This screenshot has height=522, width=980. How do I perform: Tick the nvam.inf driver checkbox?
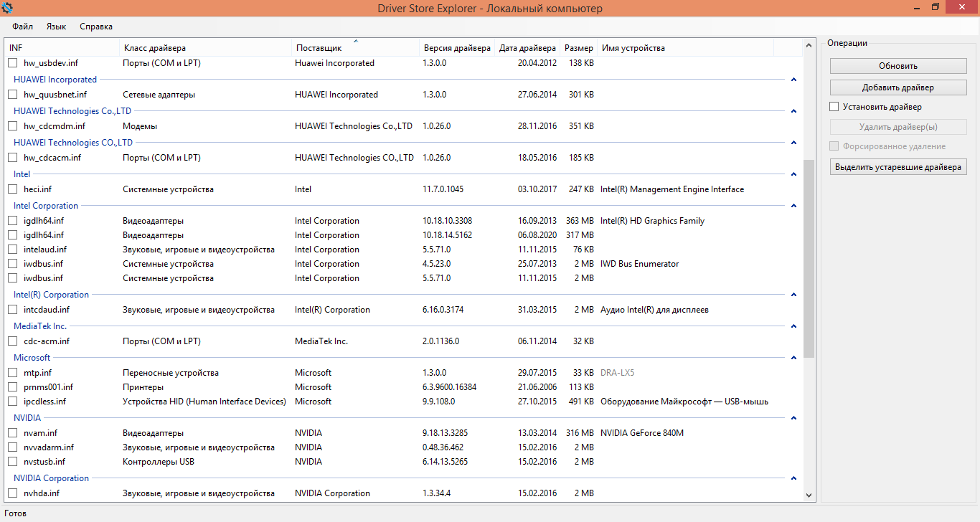coord(12,433)
